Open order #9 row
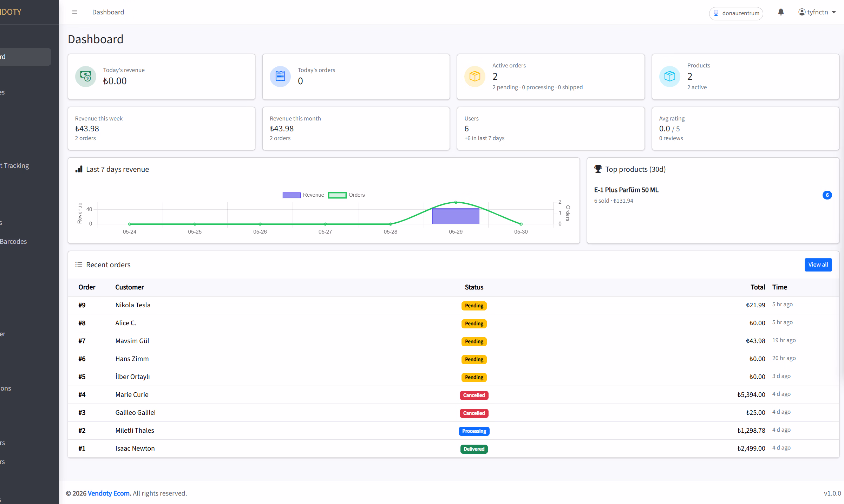This screenshot has width=844, height=504. [453, 305]
